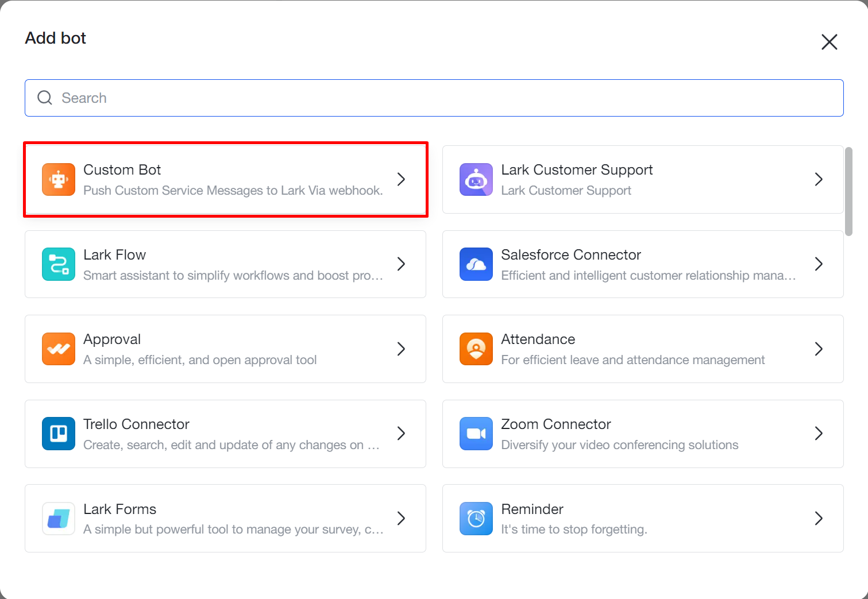Click the magnifier icon in search box
This screenshot has height=599, width=868.
click(x=45, y=98)
